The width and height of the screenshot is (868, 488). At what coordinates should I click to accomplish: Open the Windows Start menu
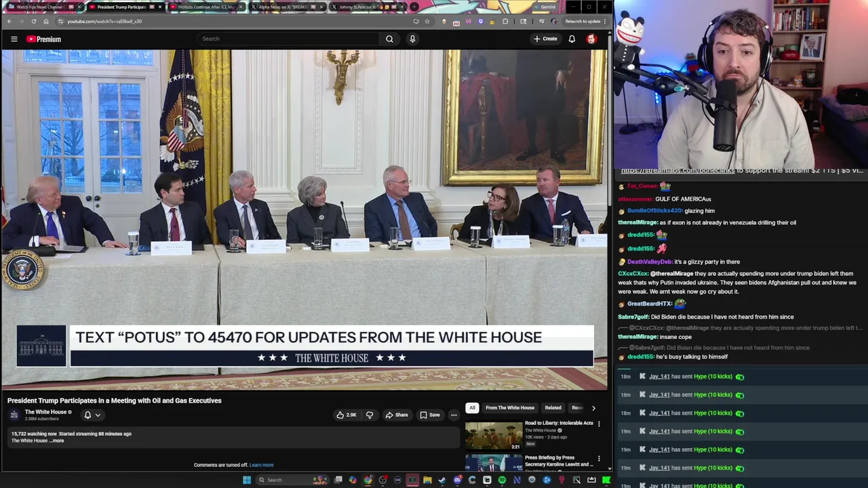(247, 480)
